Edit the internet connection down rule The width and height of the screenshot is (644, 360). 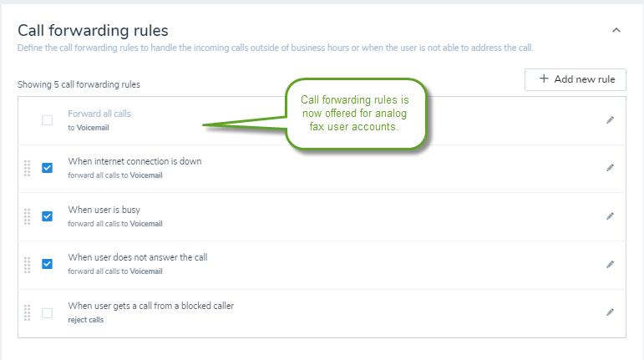click(x=610, y=168)
